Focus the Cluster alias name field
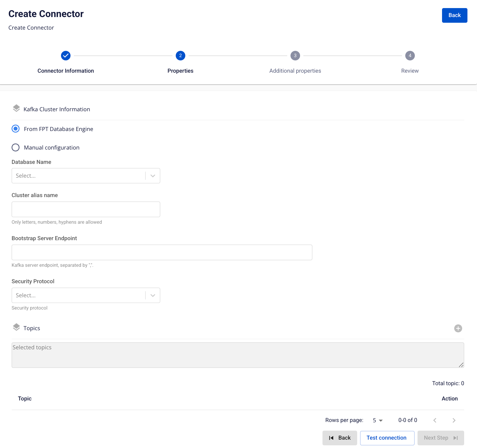The image size is (477, 448). tap(86, 209)
